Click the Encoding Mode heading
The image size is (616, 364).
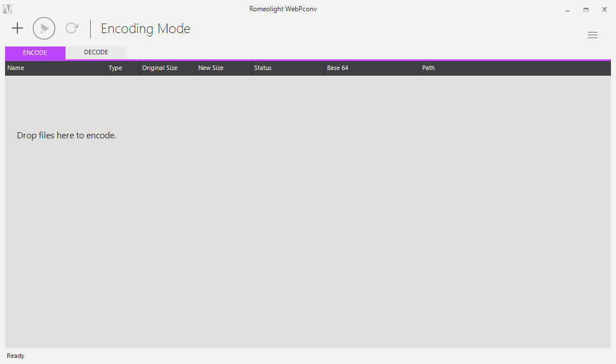[145, 29]
